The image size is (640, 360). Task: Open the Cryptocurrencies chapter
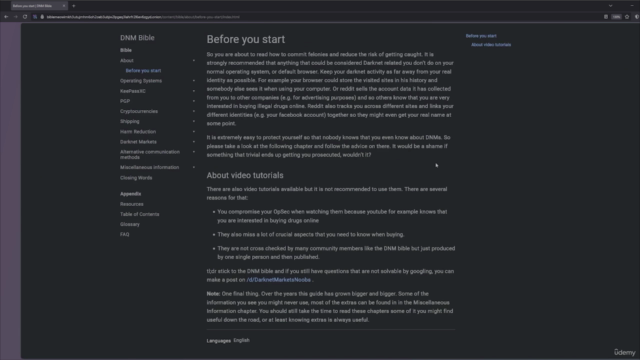click(x=139, y=111)
